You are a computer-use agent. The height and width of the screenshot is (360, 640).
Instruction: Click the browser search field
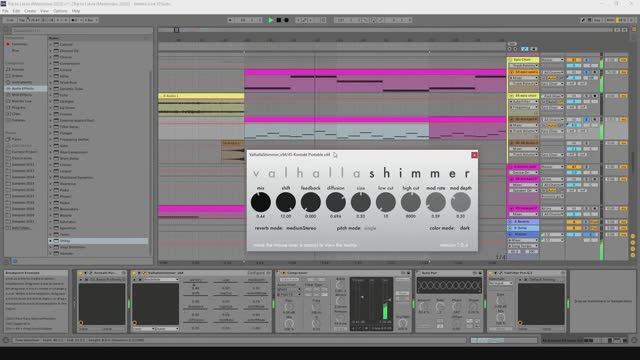[x=82, y=30]
